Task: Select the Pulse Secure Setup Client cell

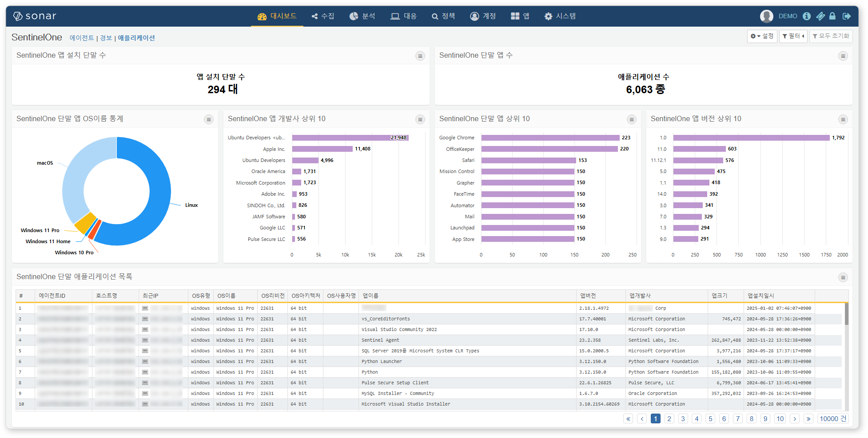Action: pos(467,383)
